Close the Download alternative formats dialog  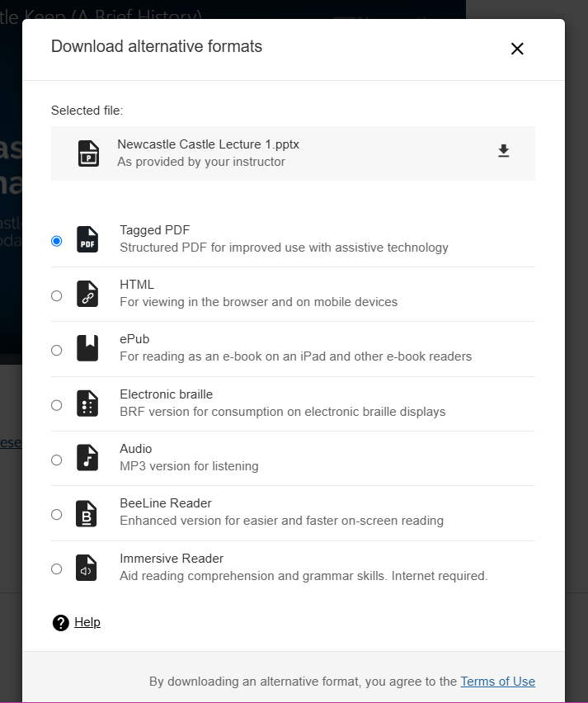point(517,49)
